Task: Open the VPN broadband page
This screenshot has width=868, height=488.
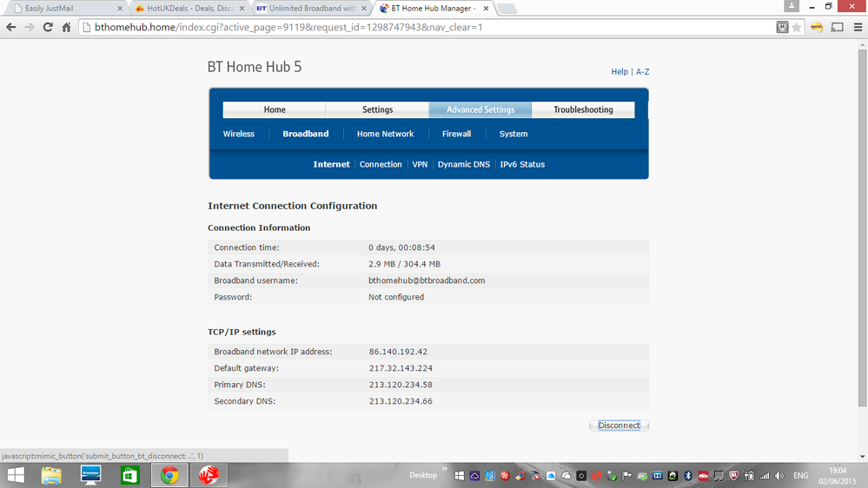Action: [x=420, y=164]
